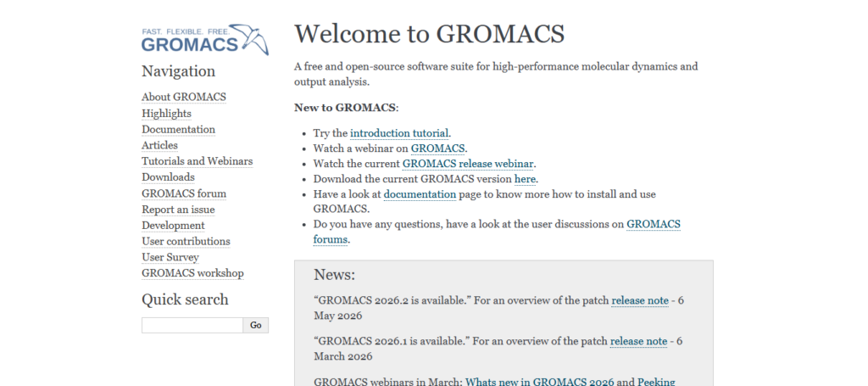
Task: Open the User Survey link
Action: [170, 257]
